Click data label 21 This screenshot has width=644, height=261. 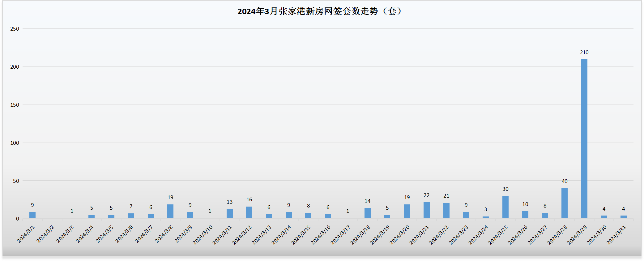446,196
